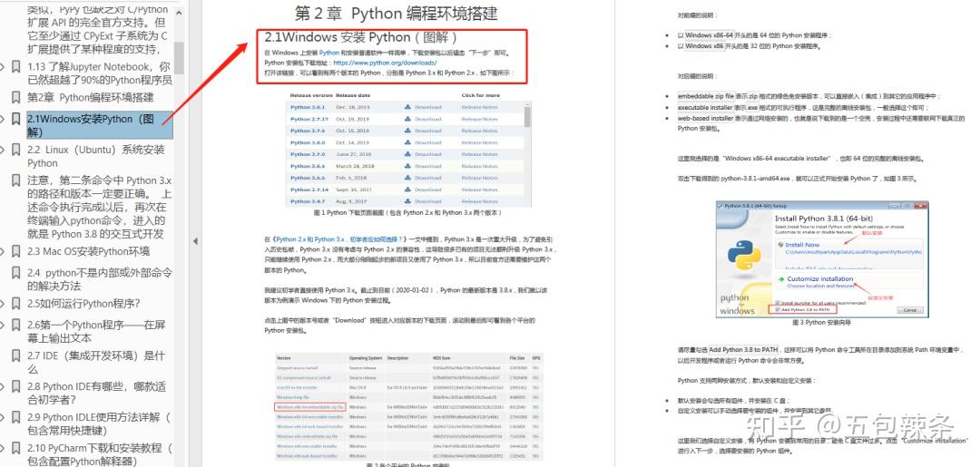Click bookmark icon beside 2.6第一个Python程序

[15, 325]
